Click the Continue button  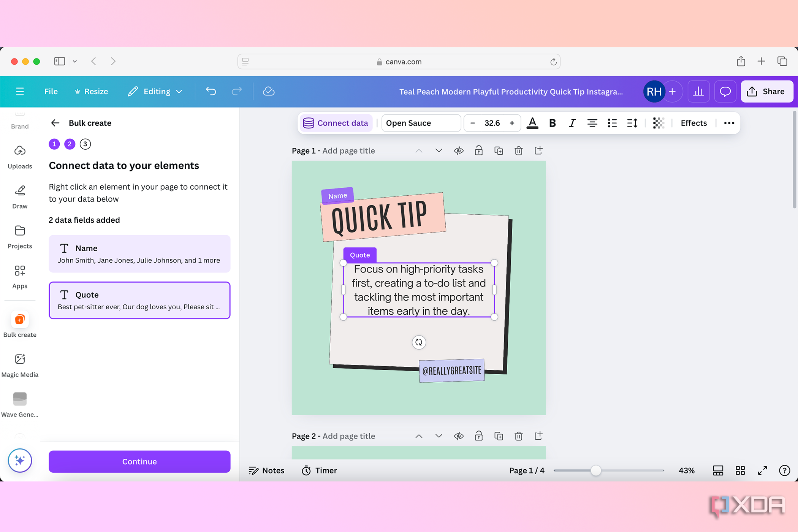tap(139, 461)
